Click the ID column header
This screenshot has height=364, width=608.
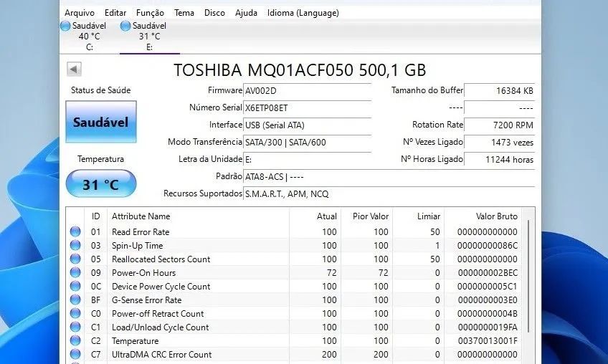pyautogui.click(x=96, y=216)
